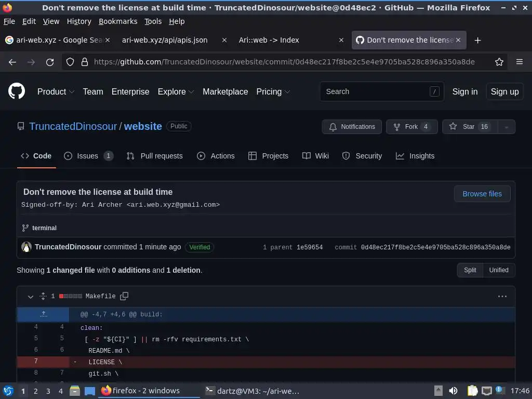532x399 pixels.
Task: Click the browser URL address bar
Action: click(284, 62)
